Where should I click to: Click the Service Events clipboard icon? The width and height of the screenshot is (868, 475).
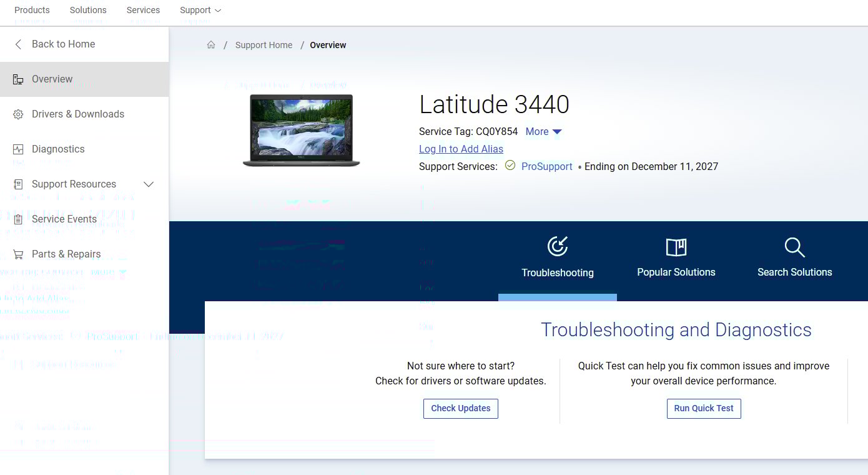(18, 219)
